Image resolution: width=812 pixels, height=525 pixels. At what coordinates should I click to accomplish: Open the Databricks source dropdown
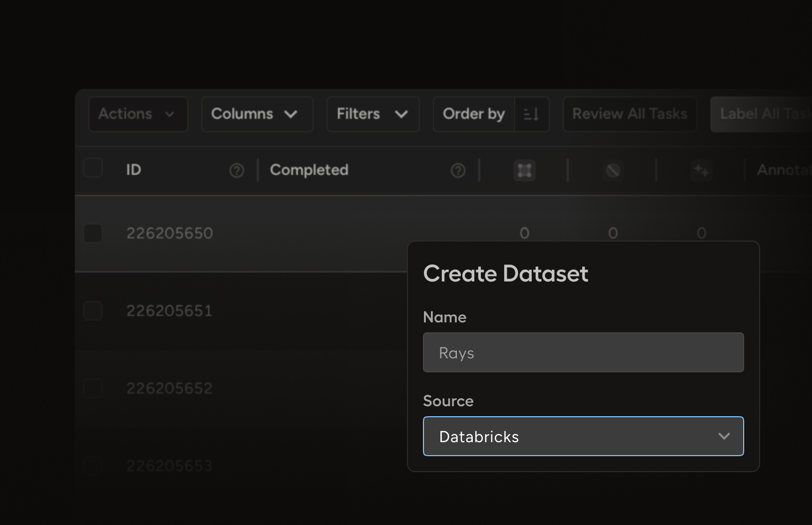point(583,436)
